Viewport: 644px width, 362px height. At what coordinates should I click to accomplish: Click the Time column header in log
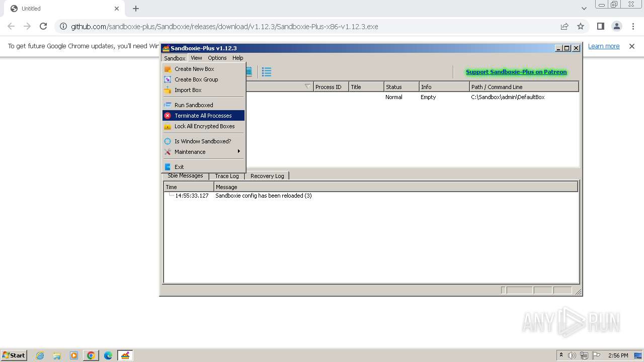189,187
